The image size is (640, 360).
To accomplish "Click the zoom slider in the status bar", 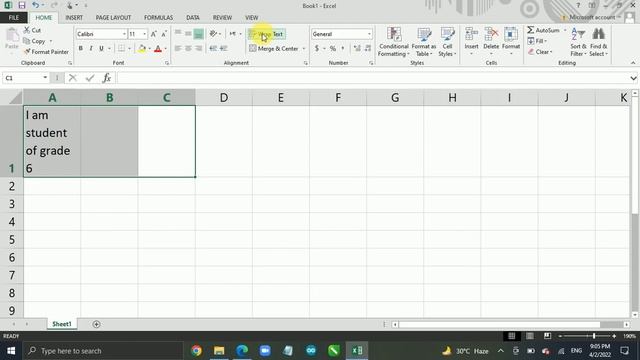I will pyautogui.click(x=594, y=336).
